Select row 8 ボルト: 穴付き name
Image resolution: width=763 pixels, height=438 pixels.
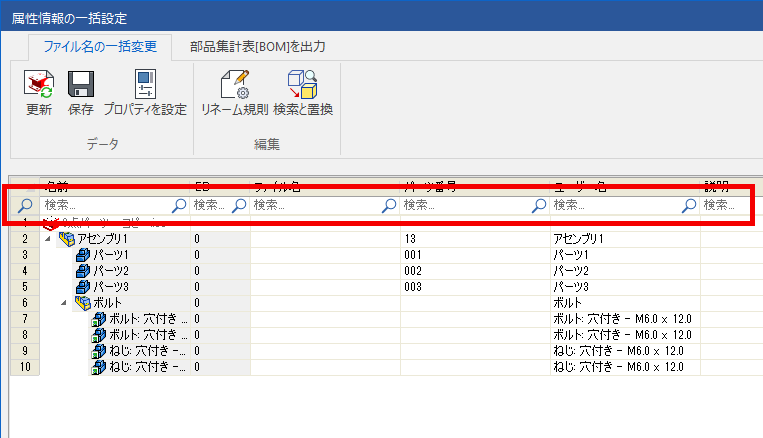[x=148, y=335]
